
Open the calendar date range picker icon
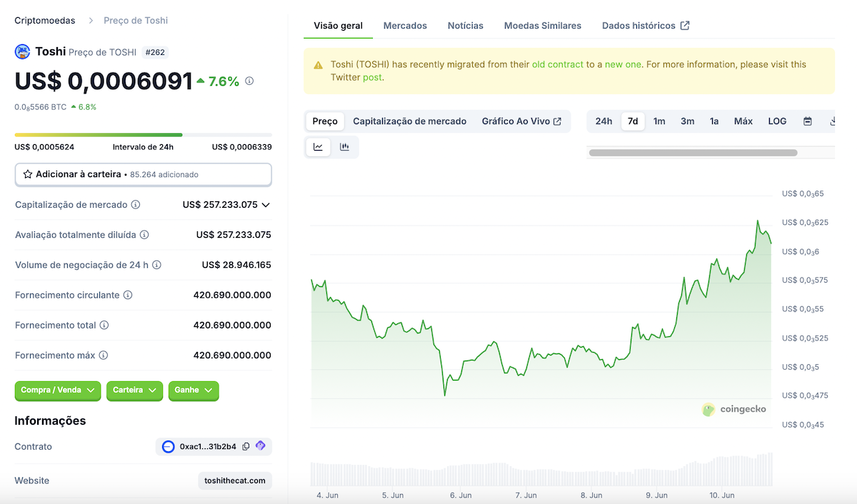click(x=808, y=121)
